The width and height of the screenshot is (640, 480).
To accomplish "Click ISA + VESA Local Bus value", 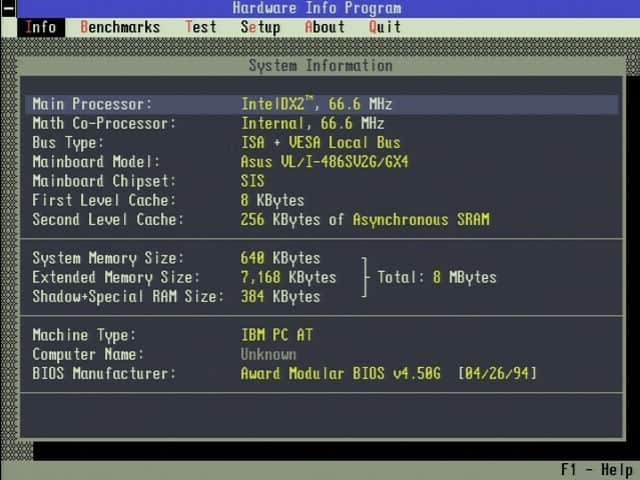I will 320,143.
